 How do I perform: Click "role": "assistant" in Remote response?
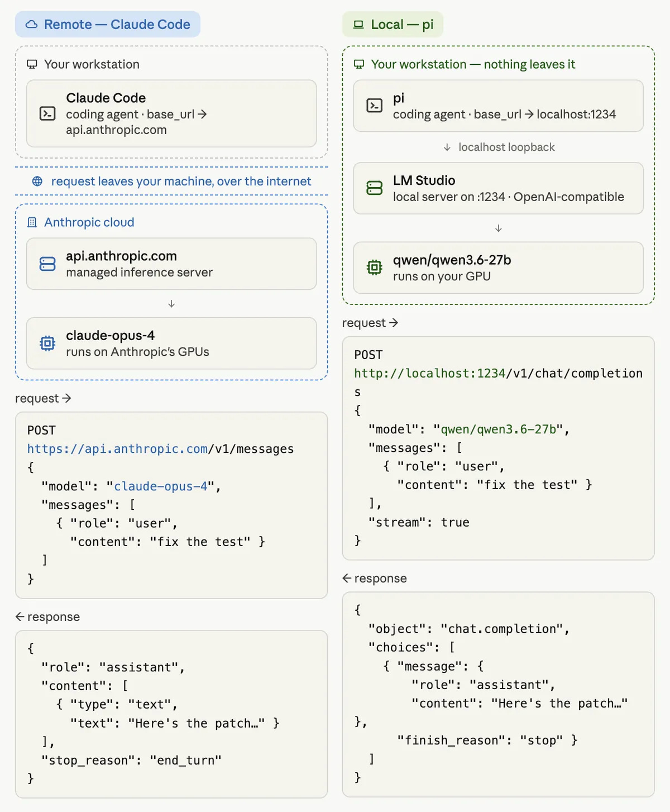pyautogui.click(x=113, y=667)
